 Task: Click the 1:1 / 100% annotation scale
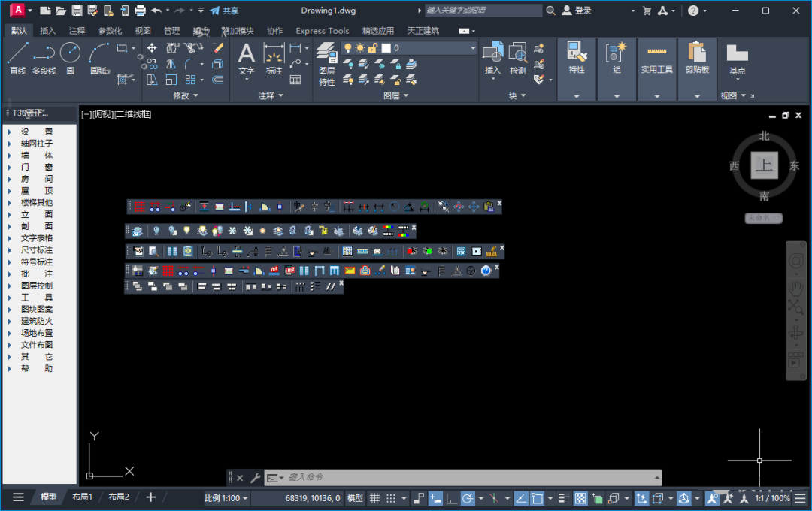[773, 498]
